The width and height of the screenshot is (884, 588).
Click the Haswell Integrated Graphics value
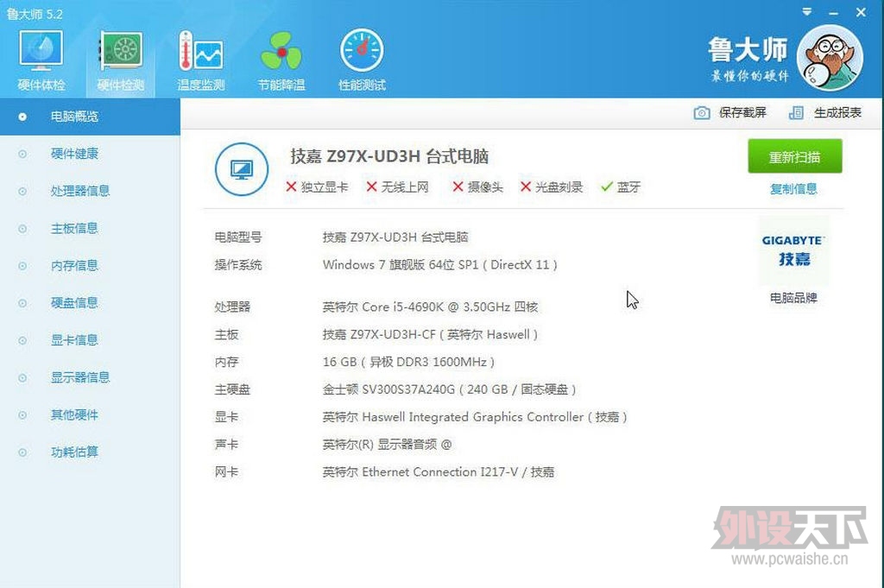pyautogui.click(x=475, y=417)
